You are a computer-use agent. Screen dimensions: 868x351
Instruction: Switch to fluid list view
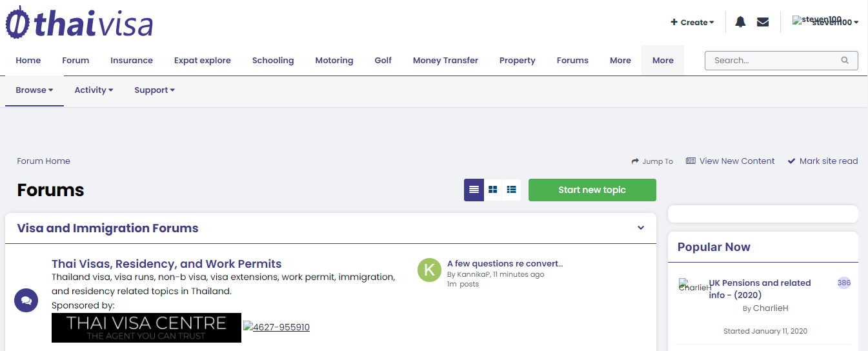pyautogui.click(x=511, y=190)
